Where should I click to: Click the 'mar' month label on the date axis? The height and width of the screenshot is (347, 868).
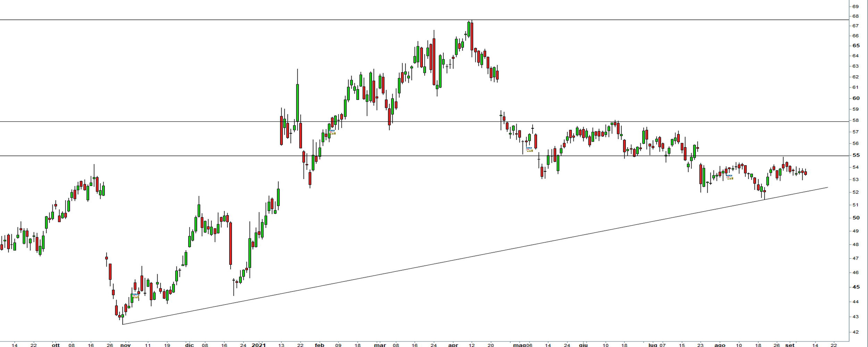pos(380,345)
